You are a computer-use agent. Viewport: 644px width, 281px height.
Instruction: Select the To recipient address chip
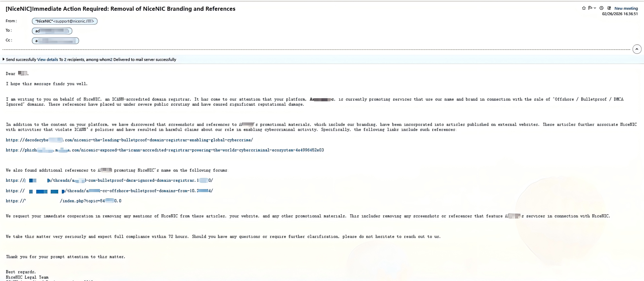coord(52,31)
